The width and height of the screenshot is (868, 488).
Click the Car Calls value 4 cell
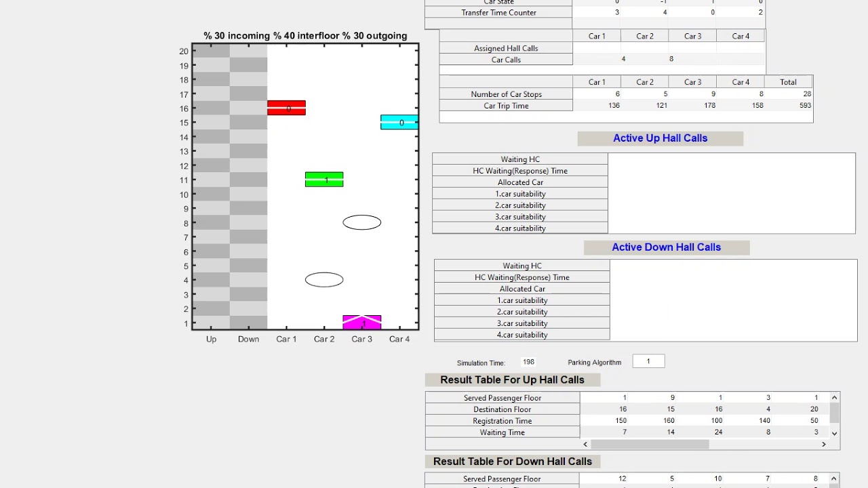[623, 59]
